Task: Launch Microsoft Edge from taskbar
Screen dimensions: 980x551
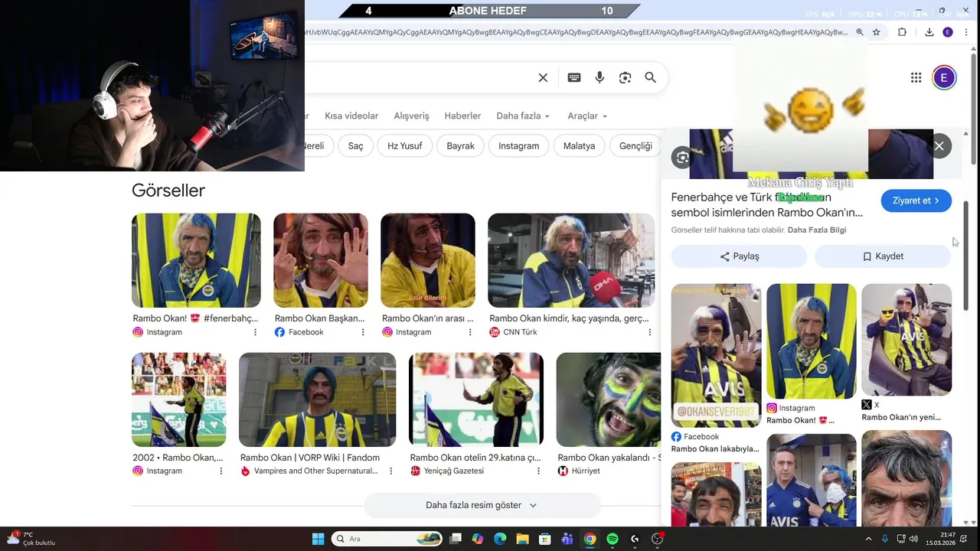Action: tap(500, 539)
